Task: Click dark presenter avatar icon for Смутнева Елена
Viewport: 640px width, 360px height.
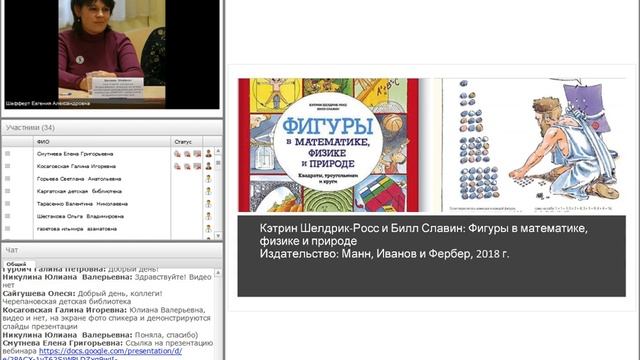Action: (x=209, y=154)
